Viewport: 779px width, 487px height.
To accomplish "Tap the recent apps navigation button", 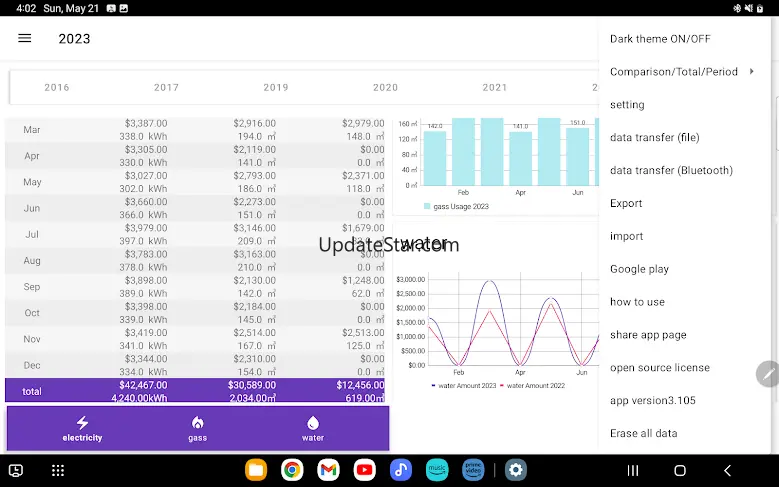I will (632, 470).
